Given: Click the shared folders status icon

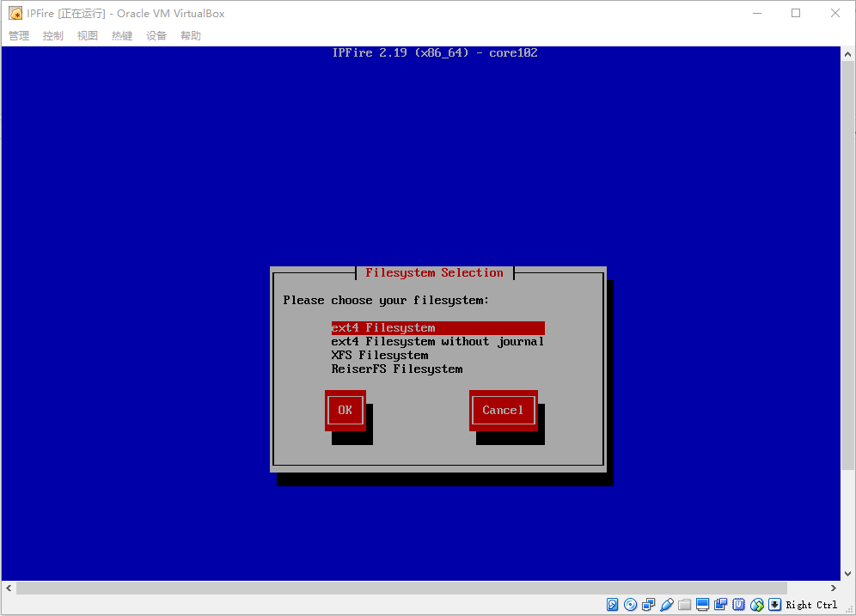Looking at the screenshot, I should pyautogui.click(x=685, y=605).
